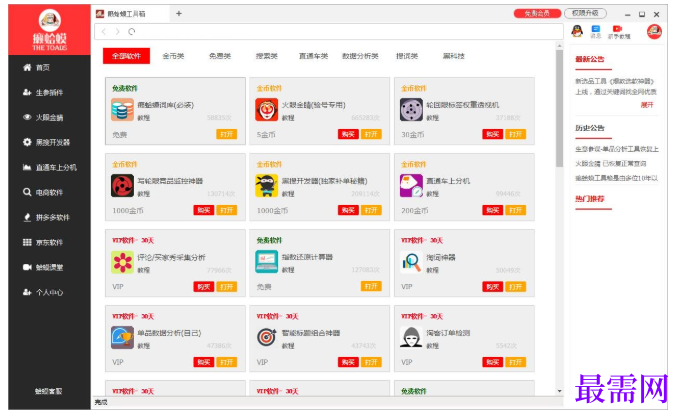The height and width of the screenshot is (420, 687).
Task: Click 购买 on 单品数据分析 card
Action: click(x=204, y=362)
